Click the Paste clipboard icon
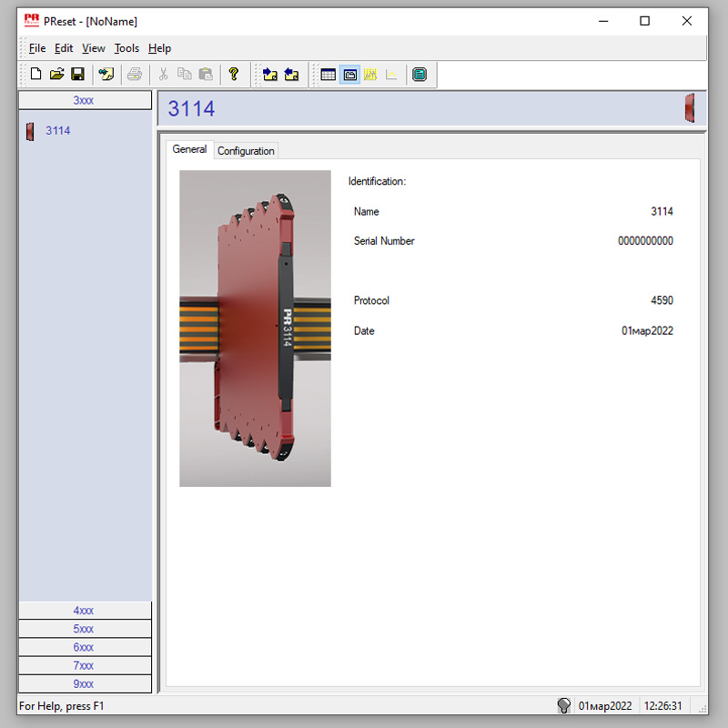Viewport: 728px width, 728px height. coord(206,75)
